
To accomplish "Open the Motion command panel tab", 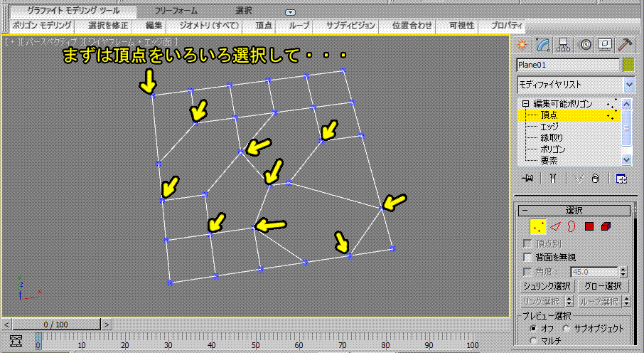I will pos(585,44).
